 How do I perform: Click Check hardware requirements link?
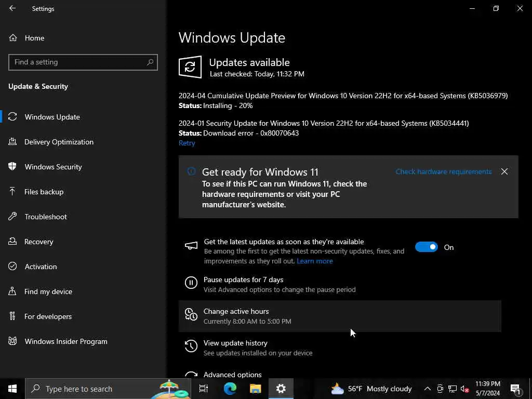coord(444,171)
